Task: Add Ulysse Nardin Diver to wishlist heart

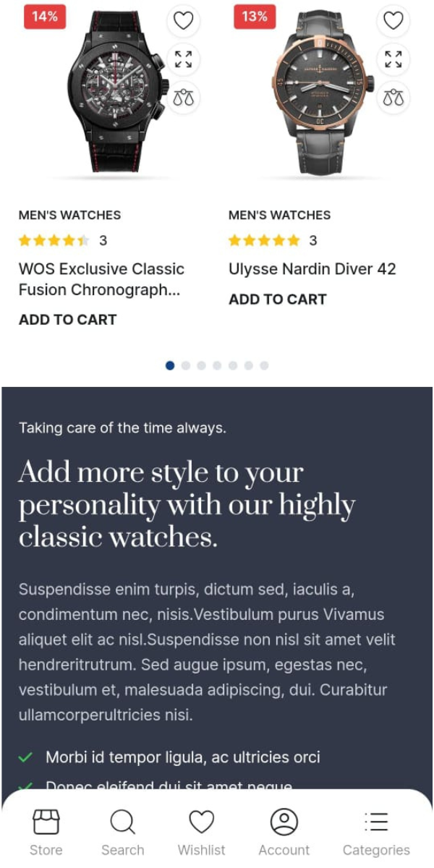Action: [x=393, y=21]
